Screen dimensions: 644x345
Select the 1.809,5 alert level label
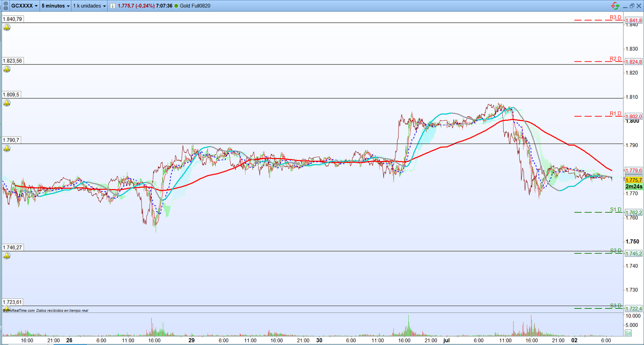(11, 95)
